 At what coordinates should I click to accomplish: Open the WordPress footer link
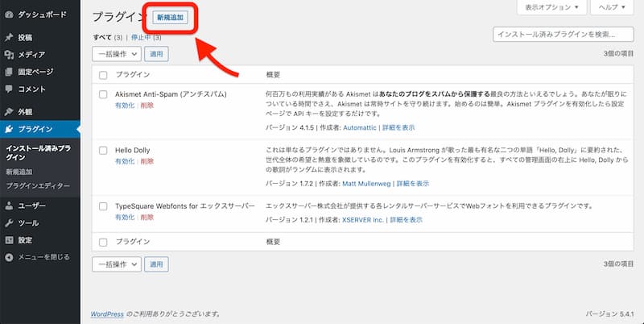(107, 314)
